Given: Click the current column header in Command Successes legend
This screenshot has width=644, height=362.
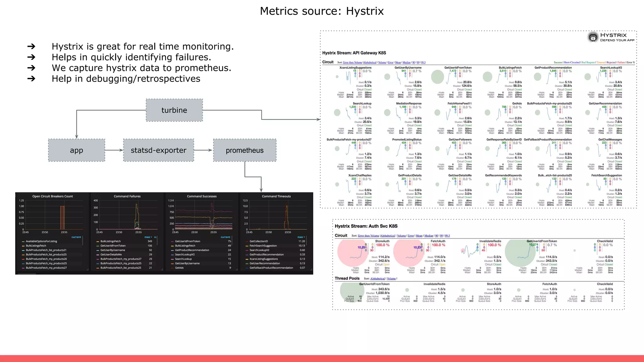Looking at the screenshot, I should [225, 237].
